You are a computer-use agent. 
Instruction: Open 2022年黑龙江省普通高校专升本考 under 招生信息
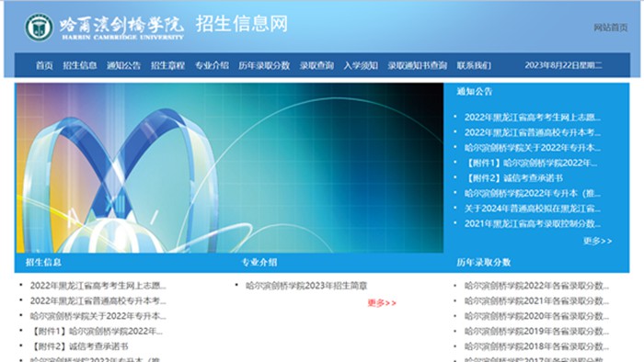(x=98, y=301)
